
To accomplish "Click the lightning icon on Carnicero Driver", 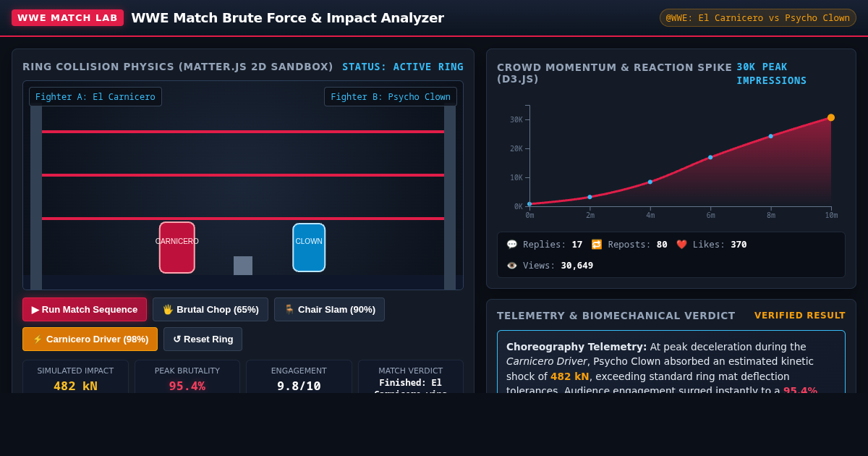I will click(x=38, y=339).
